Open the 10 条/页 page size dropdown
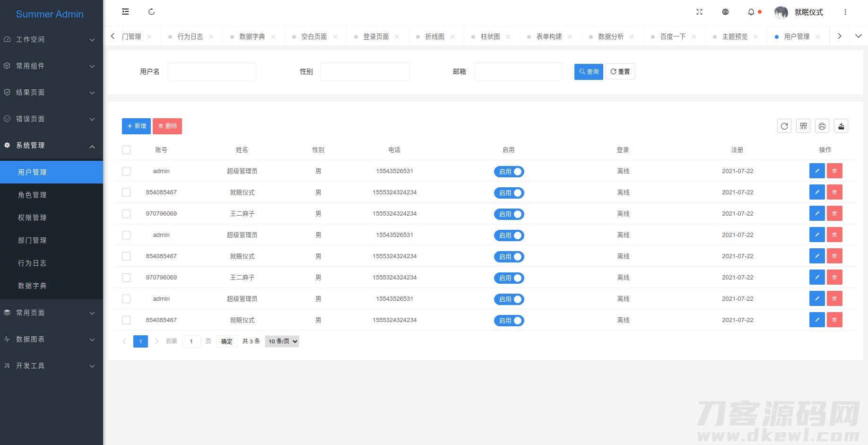 (x=282, y=341)
